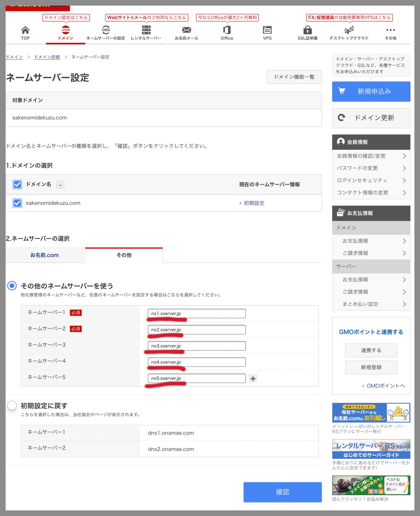Click the ネームサーバー4 input field
Viewport: 420px width, 516px height.
[x=197, y=362]
